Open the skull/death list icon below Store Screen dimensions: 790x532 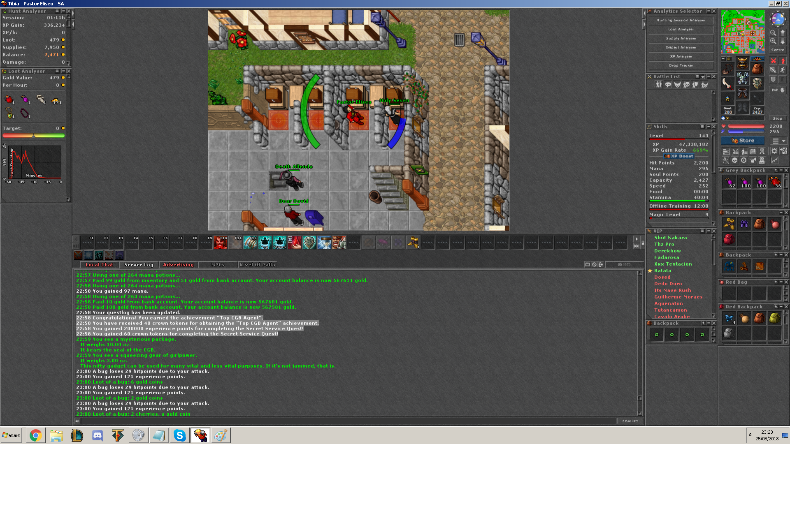point(734,161)
